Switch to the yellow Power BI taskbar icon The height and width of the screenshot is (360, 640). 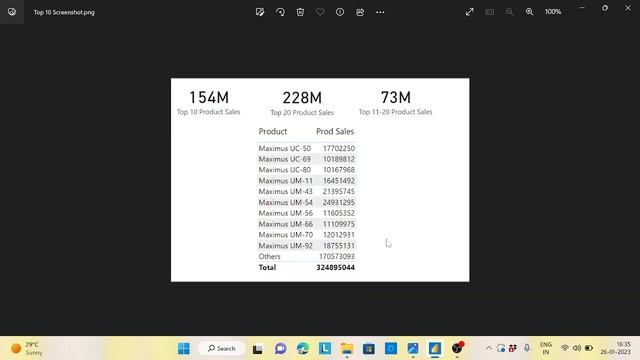click(x=435, y=349)
